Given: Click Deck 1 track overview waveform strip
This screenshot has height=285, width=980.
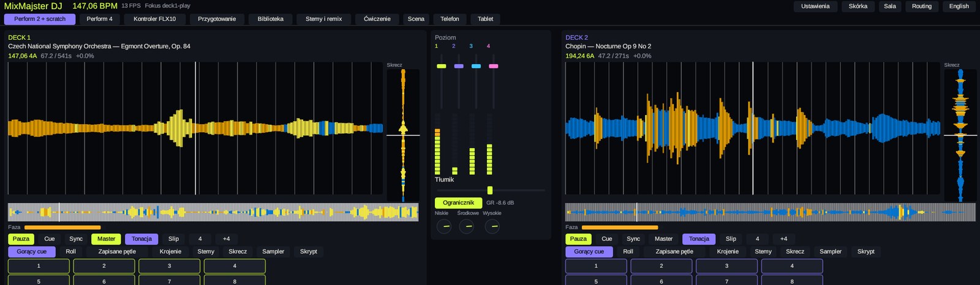Looking at the screenshot, I should click(x=213, y=212).
